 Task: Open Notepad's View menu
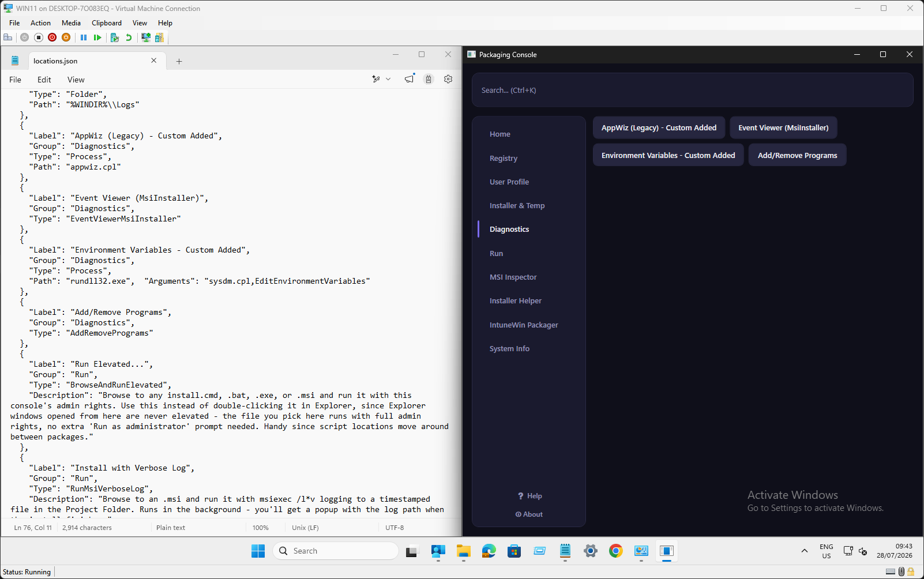tap(76, 80)
